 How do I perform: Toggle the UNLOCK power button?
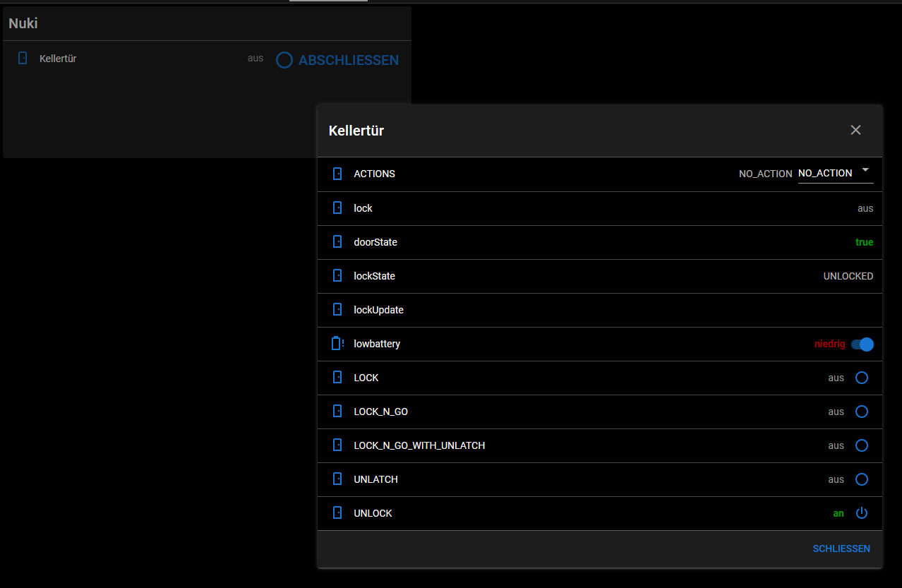click(x=862, y=513)
